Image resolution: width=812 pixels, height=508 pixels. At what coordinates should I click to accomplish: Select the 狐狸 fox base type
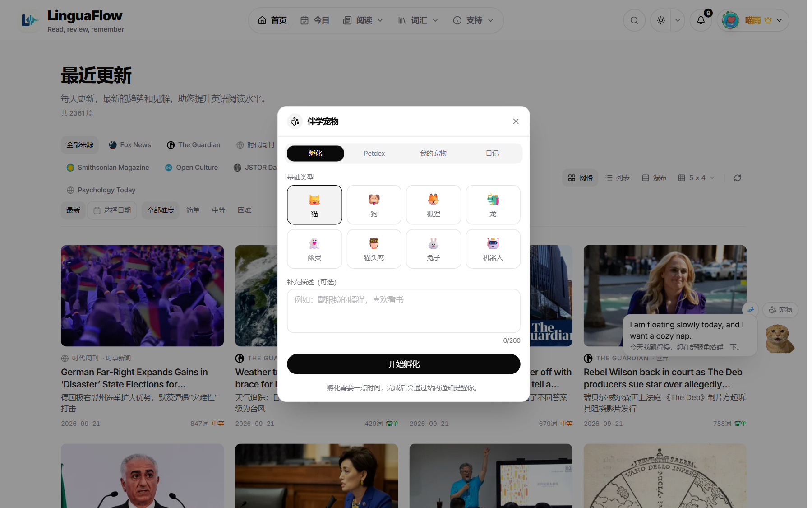tap(434, 205)
